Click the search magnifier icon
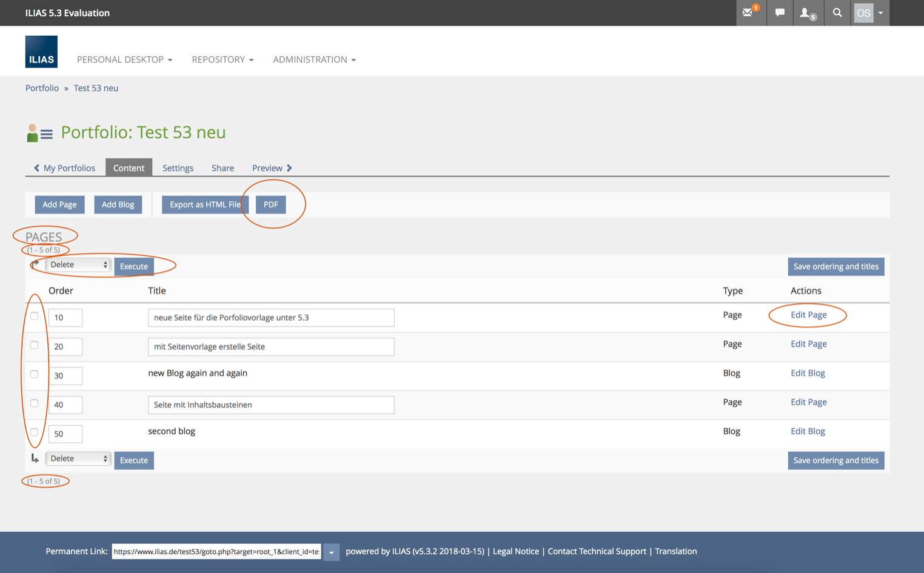The height and width of the screenshot is (573, 924). (837, 13)
